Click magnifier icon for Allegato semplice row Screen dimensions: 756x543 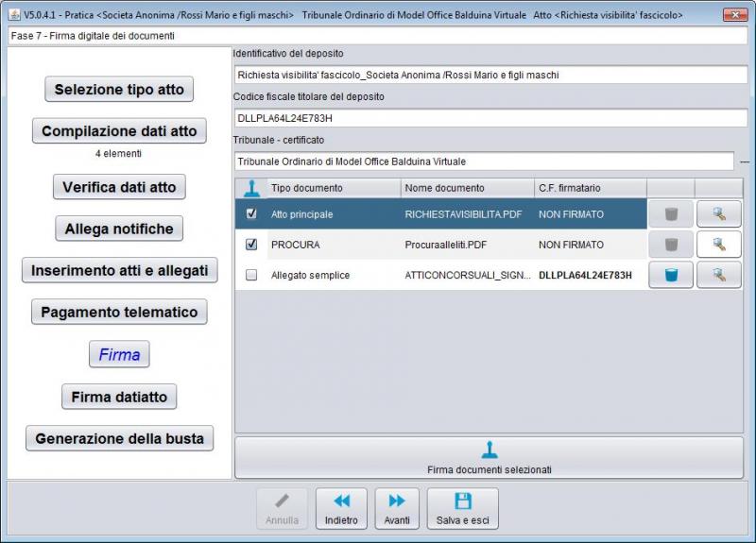pyautogui.click(x=719, y=275)
